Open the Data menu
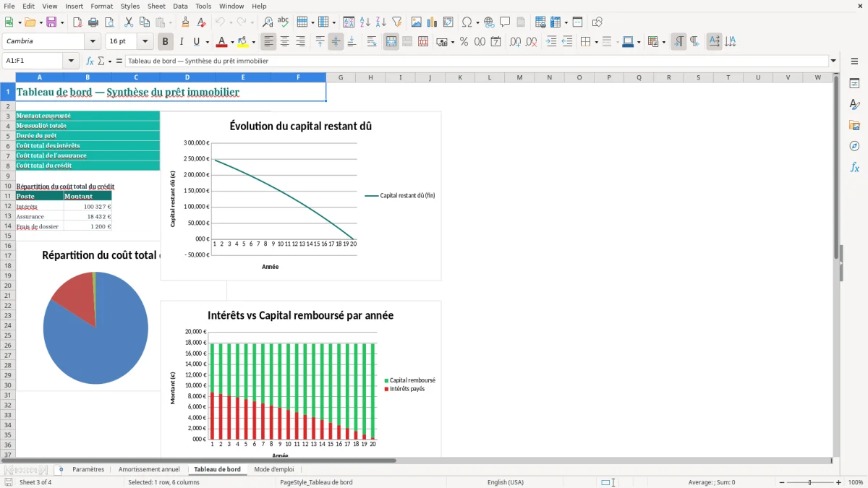868x488 pixels. [x=180, y=6]
